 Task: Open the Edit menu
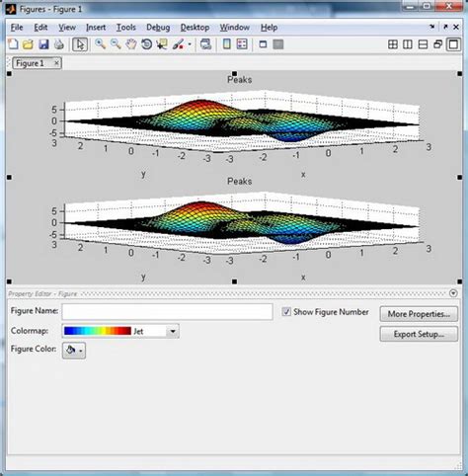pos(40,28)
